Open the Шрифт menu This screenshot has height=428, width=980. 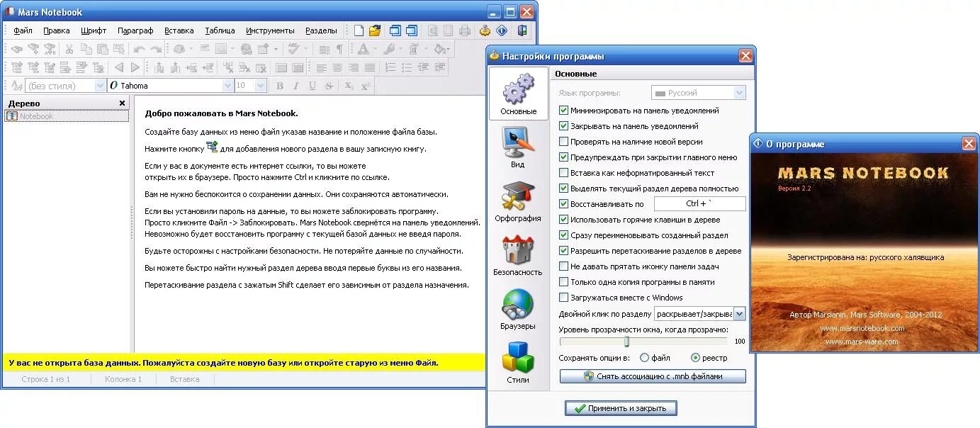coord(94,30)
